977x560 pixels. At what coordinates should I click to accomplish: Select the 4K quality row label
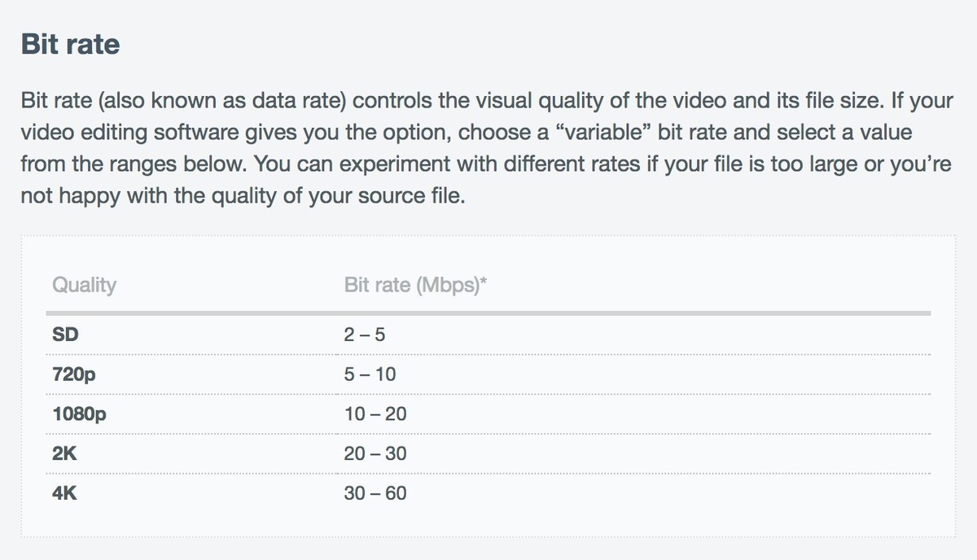pos(64,493)
